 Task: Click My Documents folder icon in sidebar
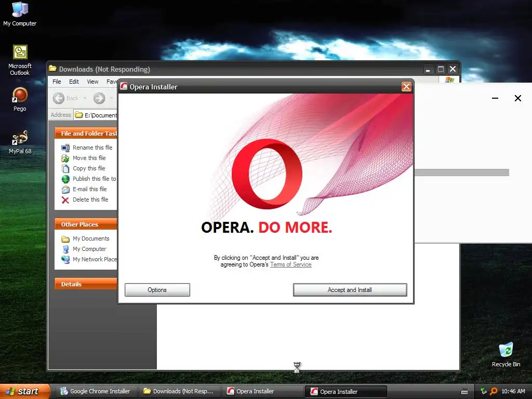(65, 239)
